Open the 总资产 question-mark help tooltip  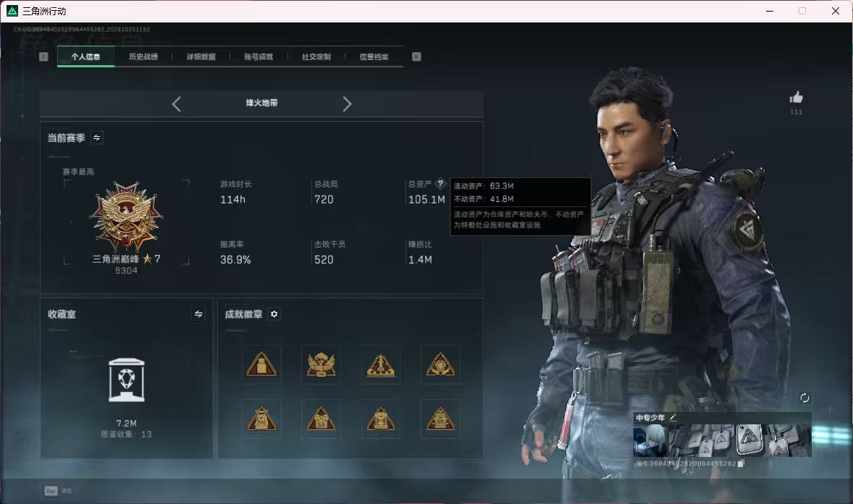coord(440,184)
